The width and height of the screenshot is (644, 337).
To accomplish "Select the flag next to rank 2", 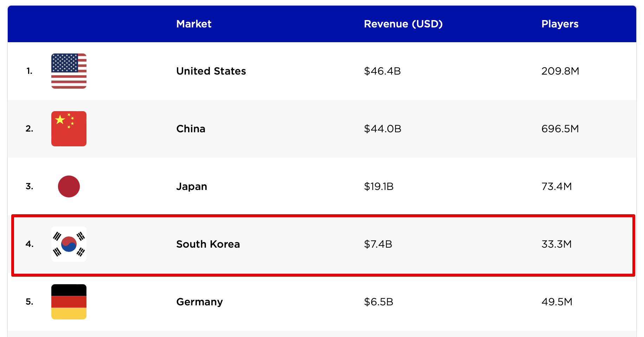I will pyautogui.click(x=69, y=129).
